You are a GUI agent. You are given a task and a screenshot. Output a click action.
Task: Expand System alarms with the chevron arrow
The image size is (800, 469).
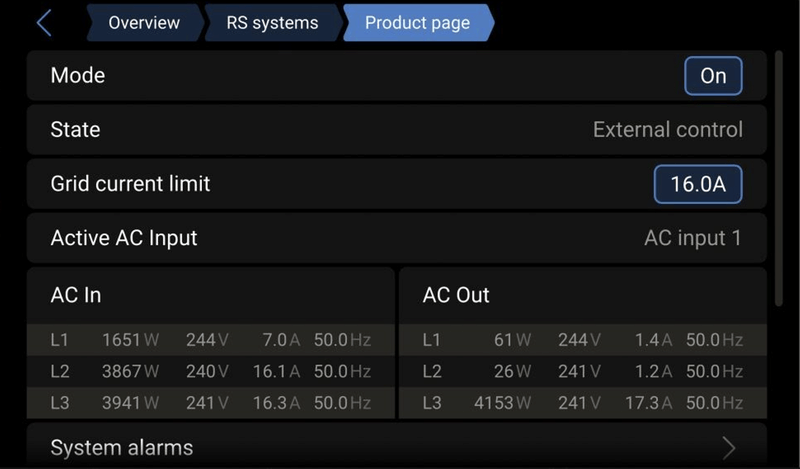(x=729, y=447)
